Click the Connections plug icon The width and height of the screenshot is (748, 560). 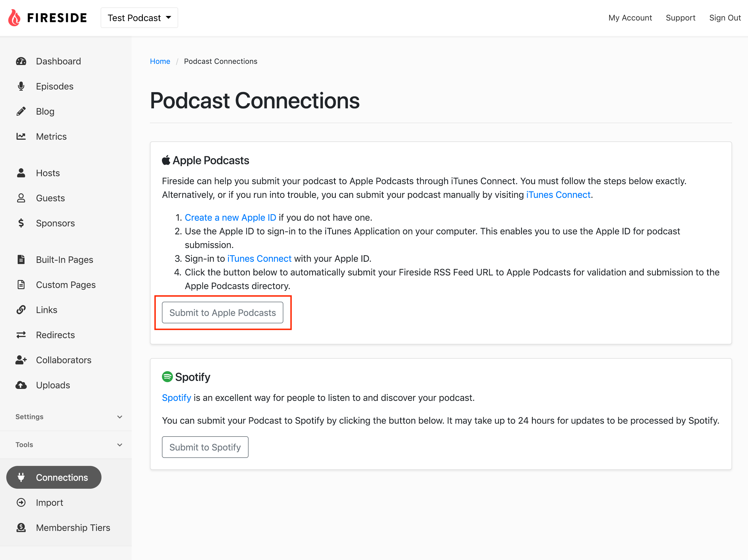(21, 477)
